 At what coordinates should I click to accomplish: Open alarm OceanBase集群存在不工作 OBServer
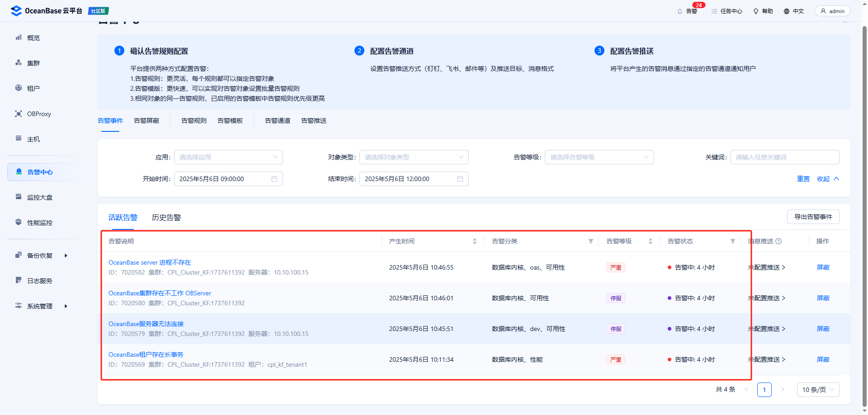[160, 293]
